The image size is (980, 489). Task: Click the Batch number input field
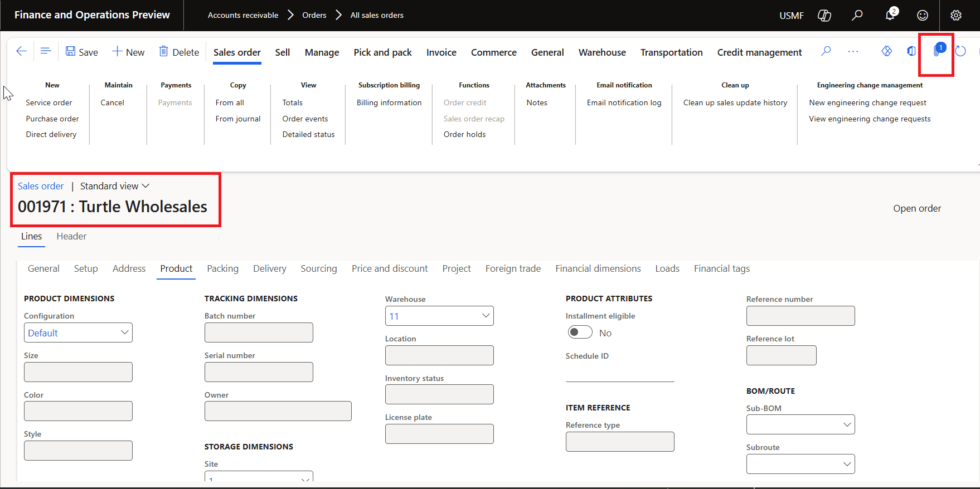click(x=259, y=332)
